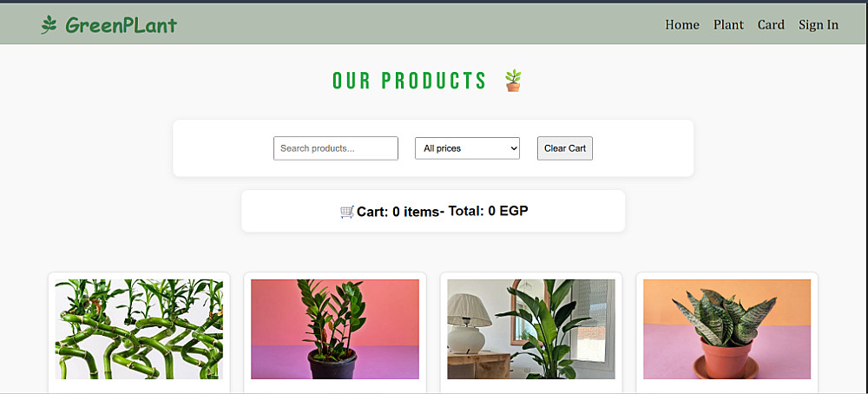Open the Plant menu item
Image resolution: width=868 pixels, height=394 pixels.
728,25
